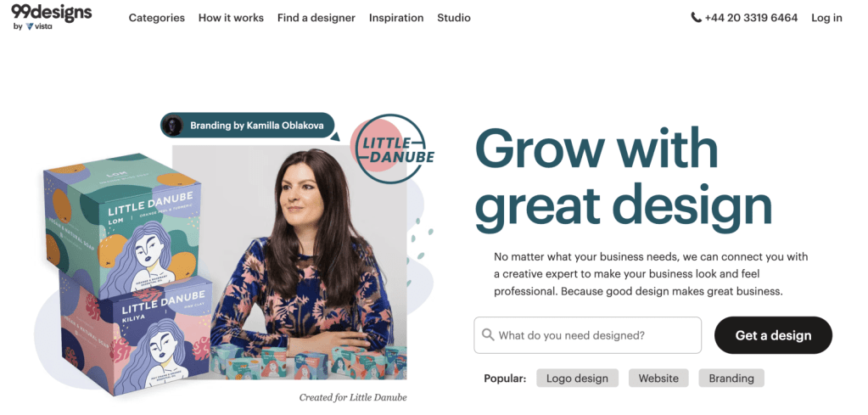
Task: Click the Vista logo under 99designs
Action: pyautogui.click(x=39, y=26)
